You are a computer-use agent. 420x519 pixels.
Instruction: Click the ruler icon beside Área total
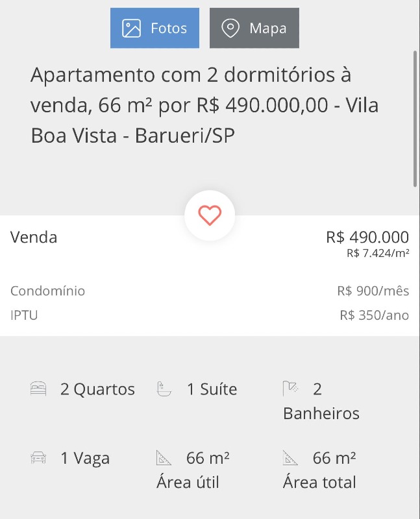tap(290, 458)
